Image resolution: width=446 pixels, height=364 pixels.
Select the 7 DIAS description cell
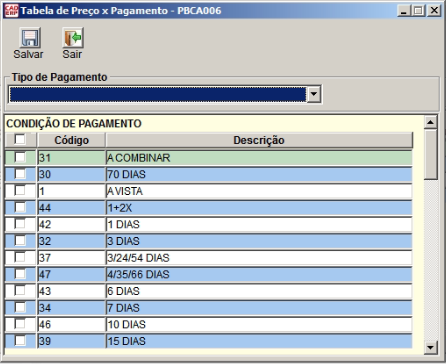(x=259, y=308)
